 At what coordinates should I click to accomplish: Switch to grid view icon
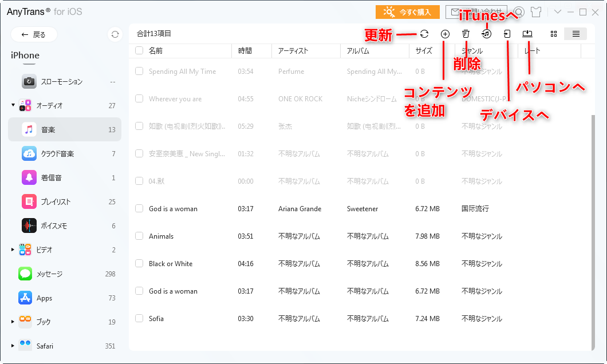(554, 34)
